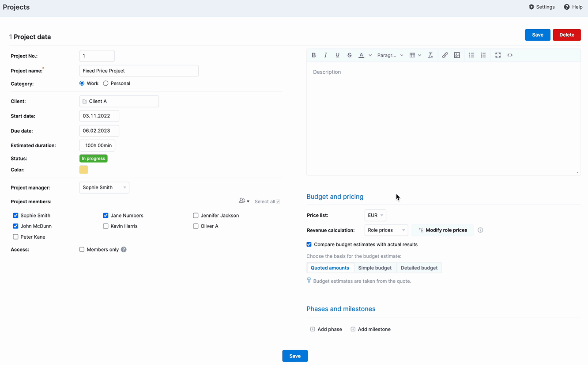Image resolution: width=588 pixels, height=365 pixels.
Task: Switch to the Simple budget tab
Action: click(375, 268)
